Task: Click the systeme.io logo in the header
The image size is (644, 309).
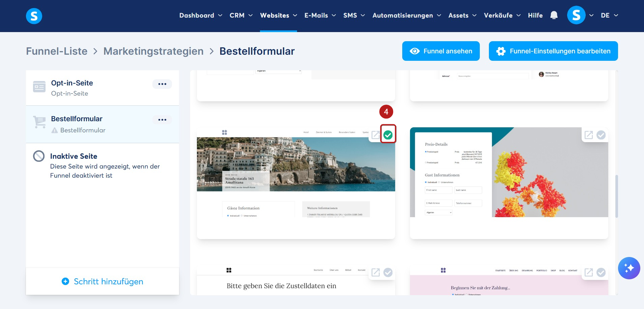Action: pos(34,16)
